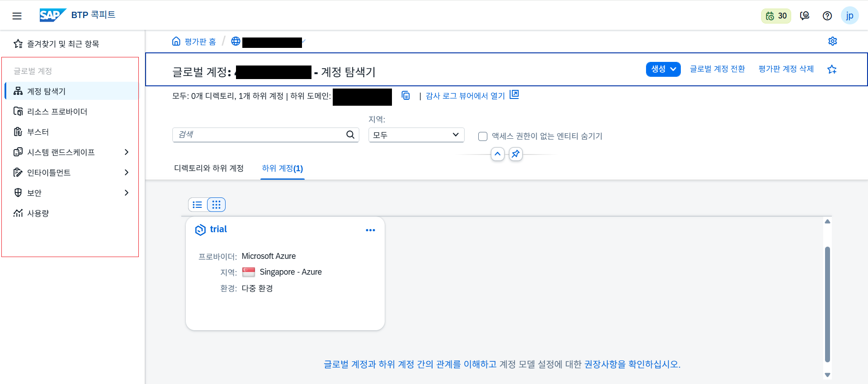
Task: Go to 평가판 홈 breadcrumb link
Action: coord(200,42)
